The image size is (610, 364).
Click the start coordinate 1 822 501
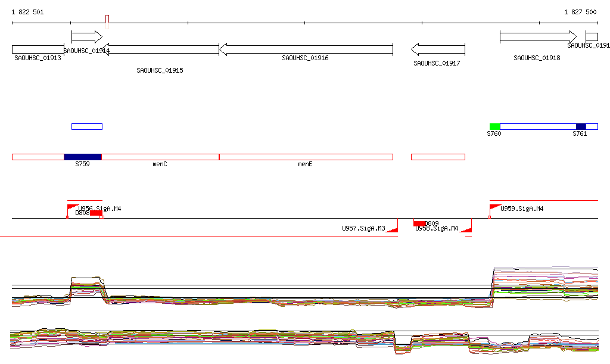[27, 12]
